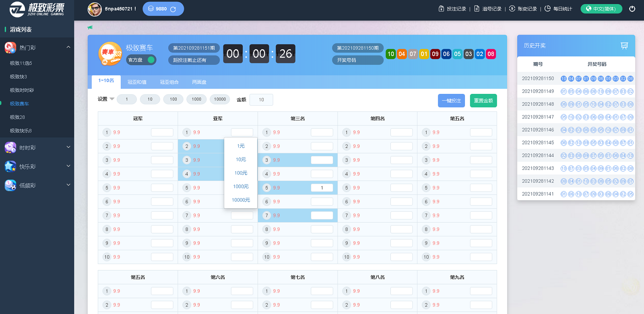Open 投注记录 betting records

click(x=452, y=8)
